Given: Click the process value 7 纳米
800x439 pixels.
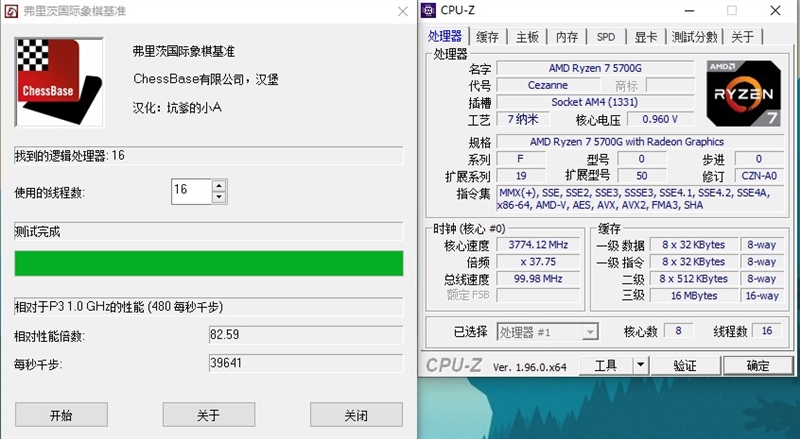Looking at the screenshot, I should coord(523,119).
